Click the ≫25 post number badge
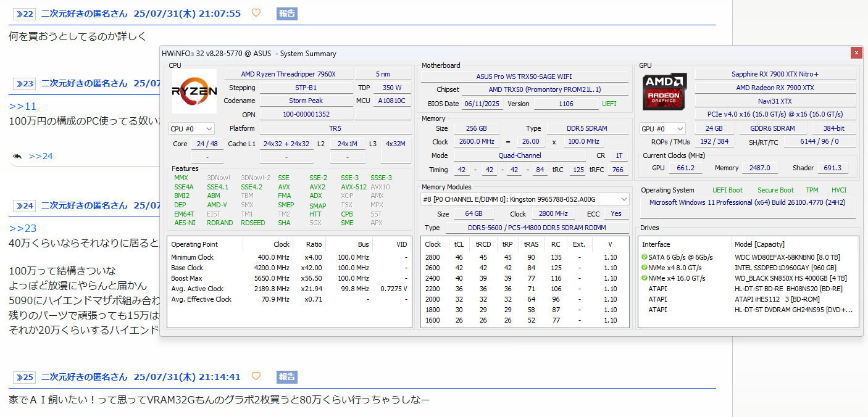Viewport: 868px width, 417px height. point(25,377)
